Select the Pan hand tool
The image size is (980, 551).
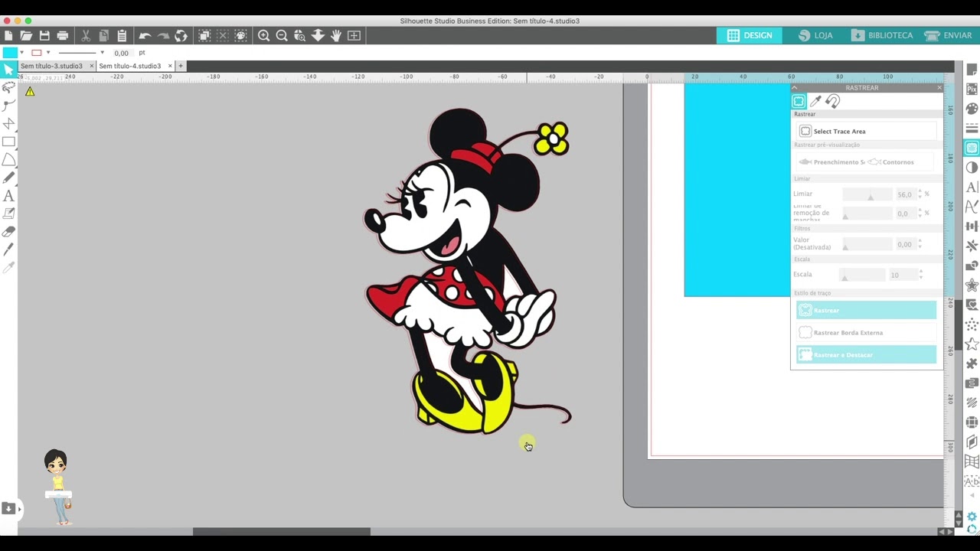pos(335,36)
